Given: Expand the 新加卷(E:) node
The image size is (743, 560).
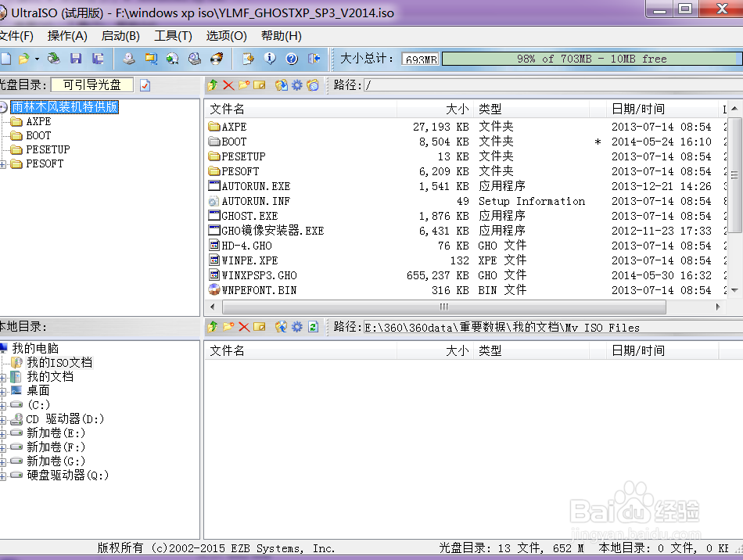Looking at the screenshot, I should click(x=3, y=434).
